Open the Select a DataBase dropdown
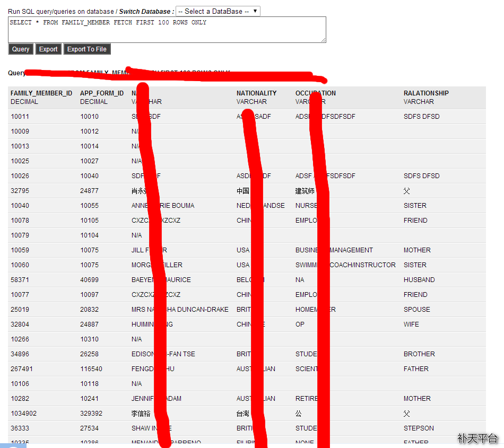The image size is (504, 448). point(218,11)
